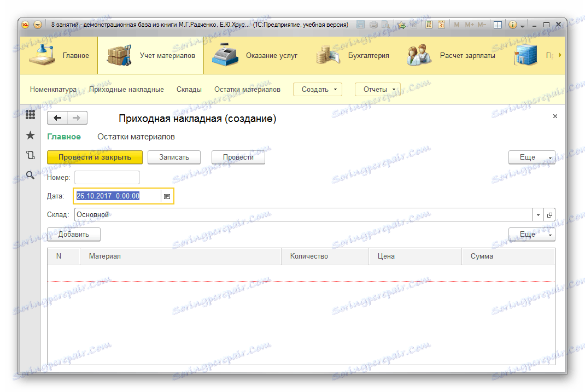Image resolution: width=585 pixels, height=392 pixels.
Task: Click the Сумма column header
Action: click(x=508, y=256)
